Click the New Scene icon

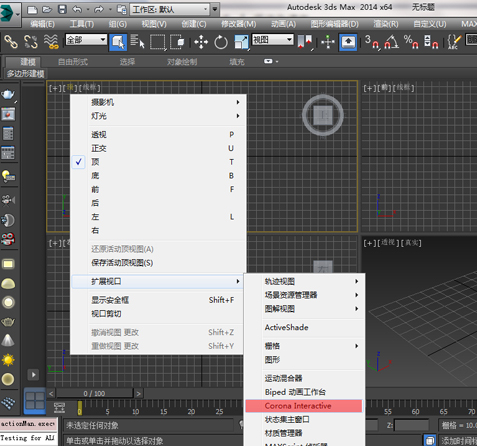[x=32, y=10]
